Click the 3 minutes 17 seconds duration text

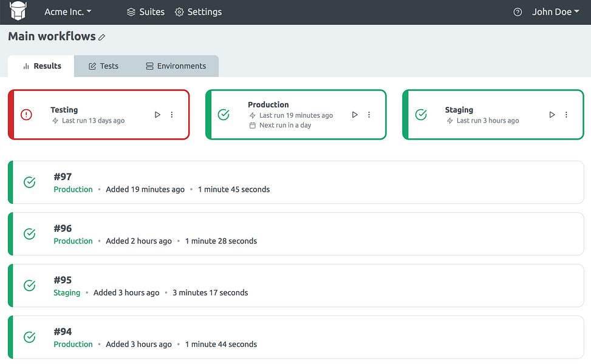(x=210, y=292)
